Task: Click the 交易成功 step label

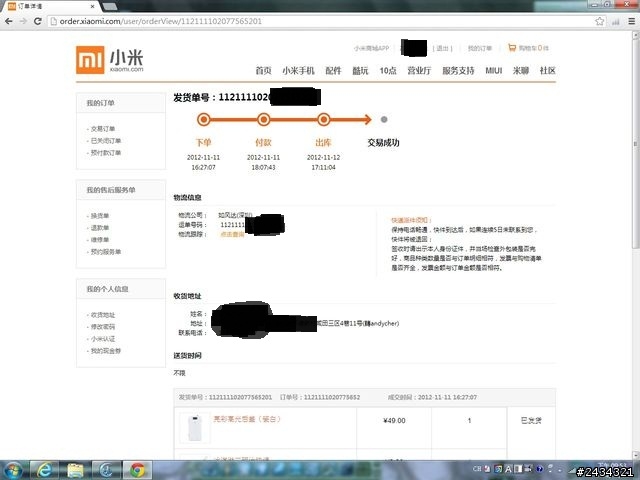Action: coord(383,143)
